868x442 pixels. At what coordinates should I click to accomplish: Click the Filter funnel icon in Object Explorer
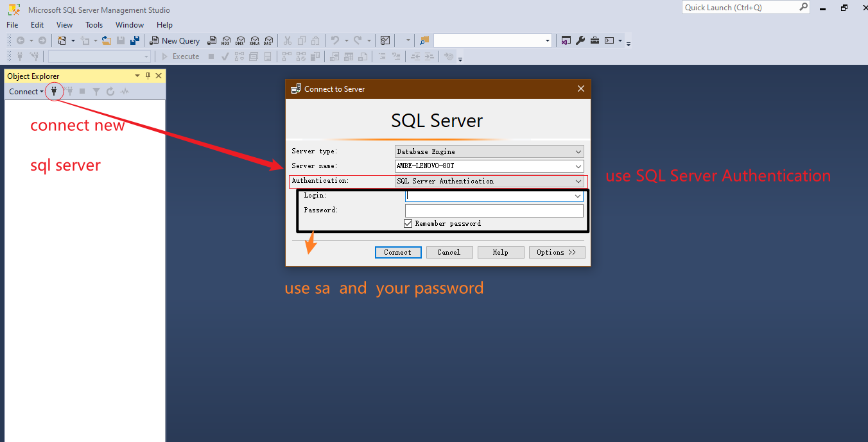point(96,92)
